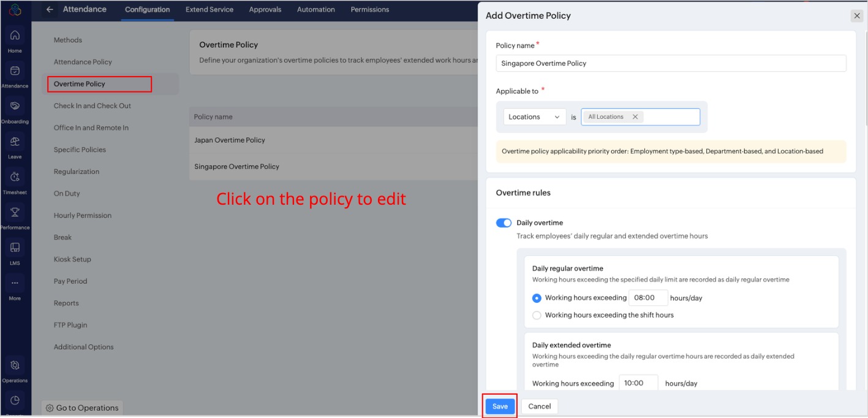The image size is (868, 418).
Task: Open the Leave sidebar icon
Action: [x=15, y=142]
